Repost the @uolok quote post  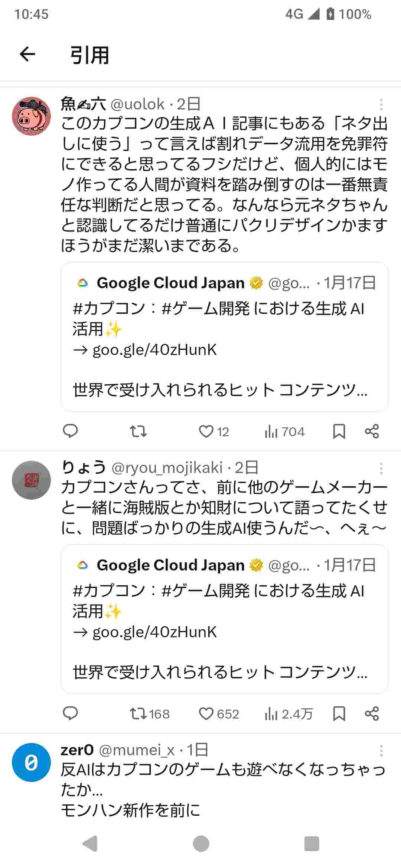[138, 431]
